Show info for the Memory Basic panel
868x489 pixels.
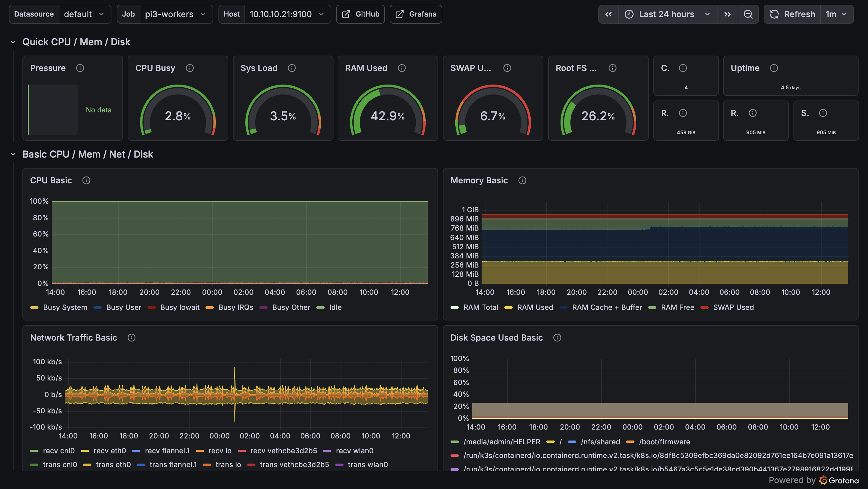[x=522, y=181]
